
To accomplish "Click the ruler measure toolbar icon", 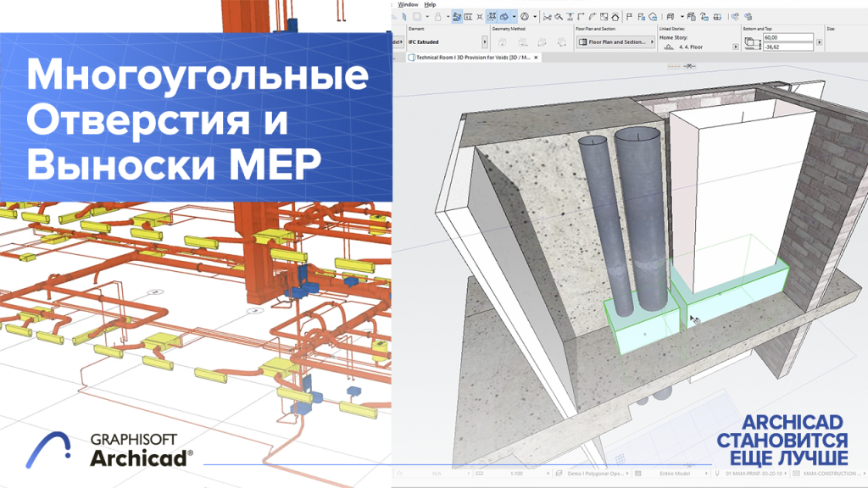I will [x=468, y=17].
